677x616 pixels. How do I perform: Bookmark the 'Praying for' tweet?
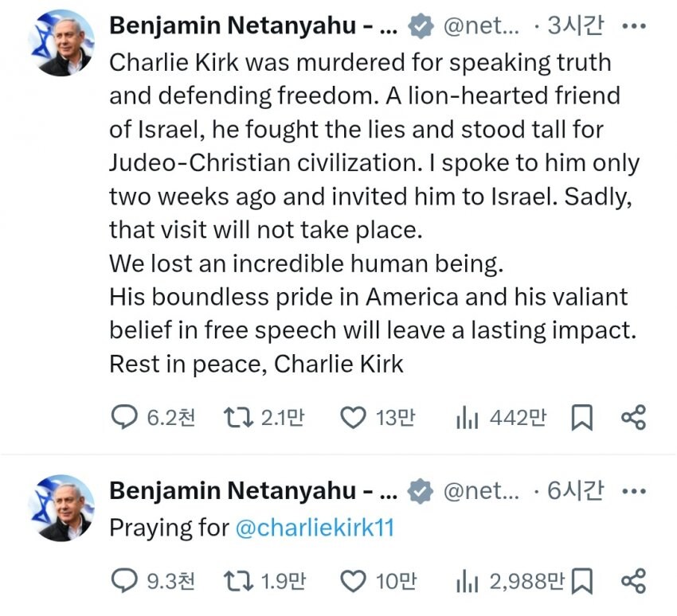[581, 581]
